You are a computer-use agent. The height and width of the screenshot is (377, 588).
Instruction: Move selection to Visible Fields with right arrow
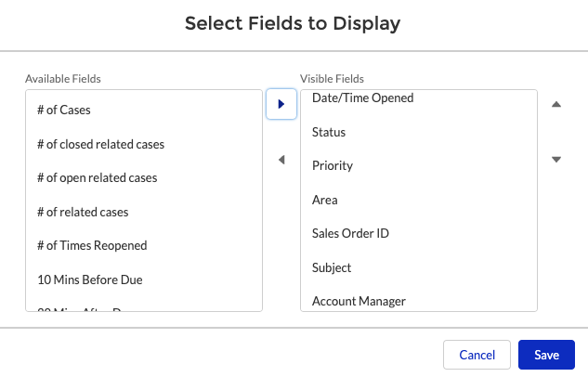281,104
